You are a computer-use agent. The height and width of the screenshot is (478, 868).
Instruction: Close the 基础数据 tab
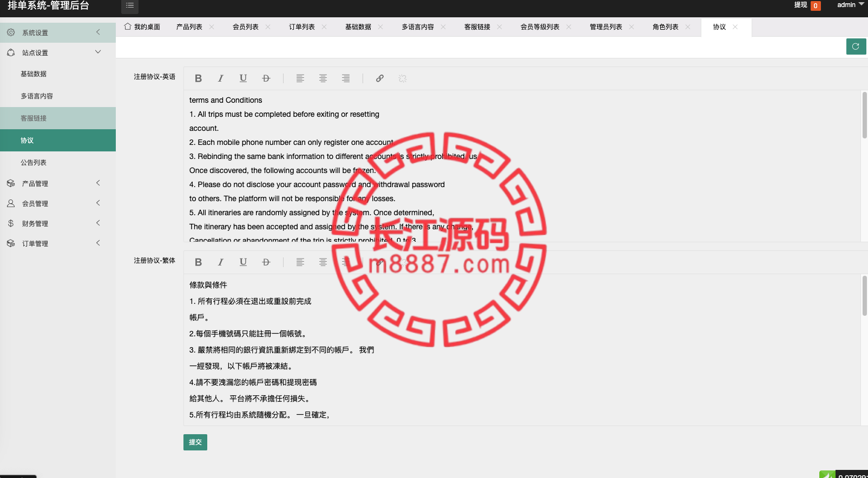pyautogui.click(x=380, y=27)
